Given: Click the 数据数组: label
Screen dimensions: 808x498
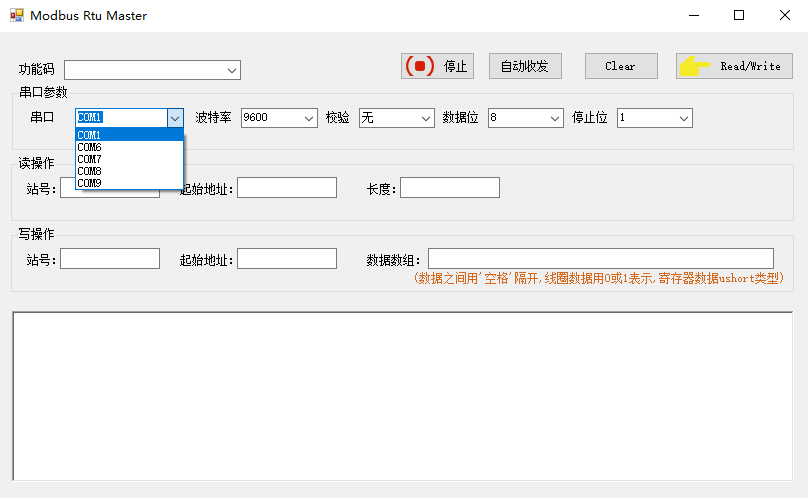Looking at the screenshot, I should 393,260.
